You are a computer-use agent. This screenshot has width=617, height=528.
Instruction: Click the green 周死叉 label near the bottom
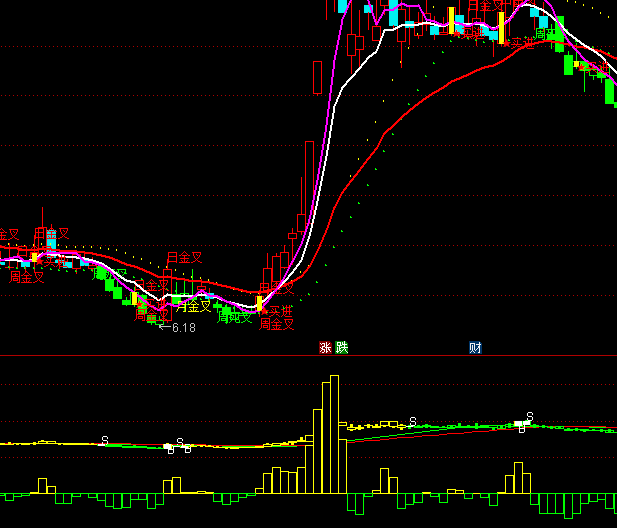(235, 317)
